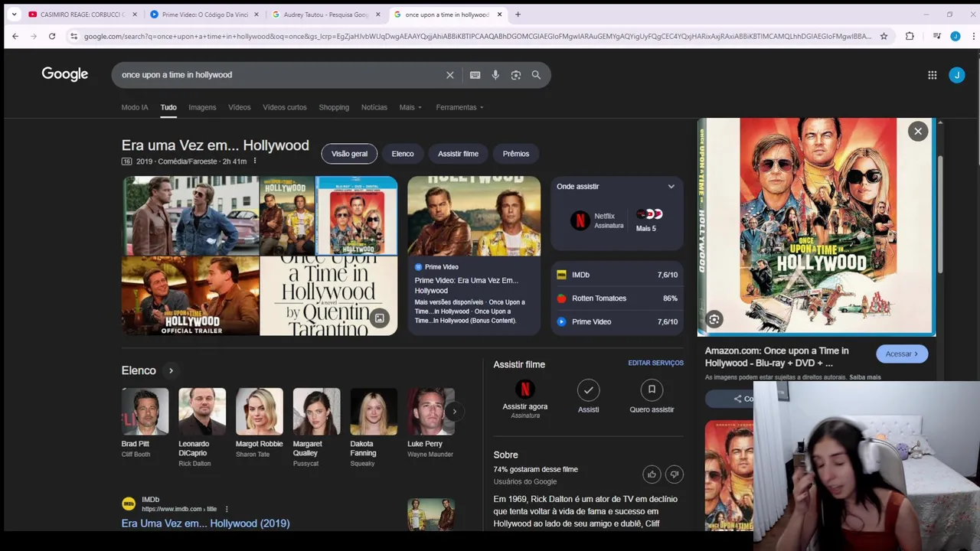Open the Google apps grid

(932, 75)
